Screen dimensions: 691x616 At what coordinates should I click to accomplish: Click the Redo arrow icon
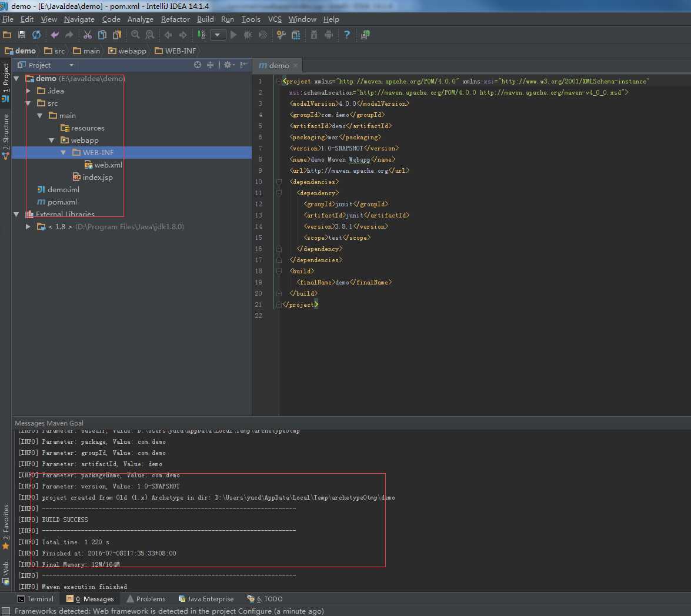pyautogui.click(x=69, y=35)
